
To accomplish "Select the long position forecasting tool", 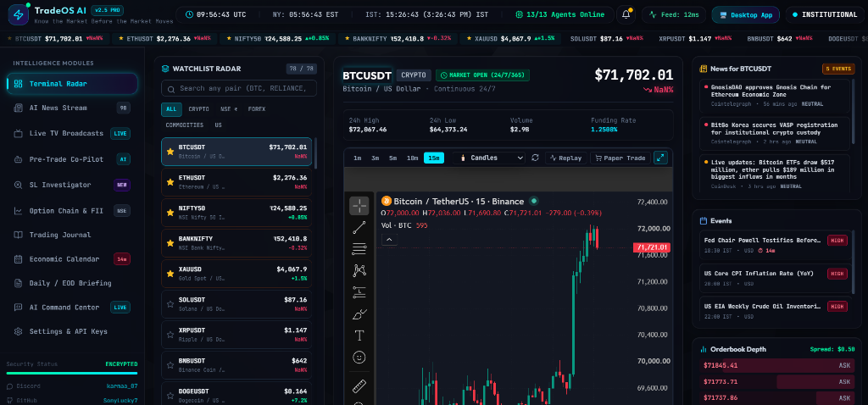I will [x=359, y=292].
